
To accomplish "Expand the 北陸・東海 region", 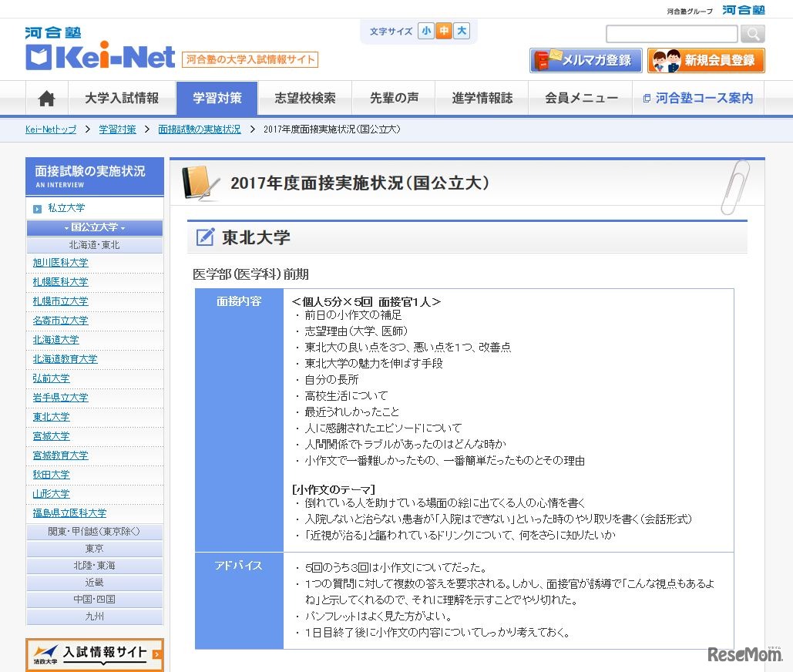I will pyautogui.click(x=95, y=566).
